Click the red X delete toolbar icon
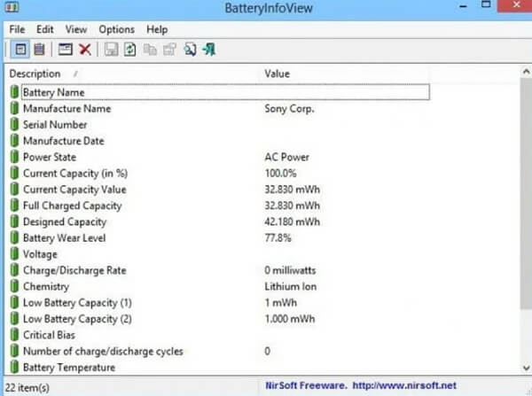Image resolution: width=532 pixels, height=396 pixels. pos(85,49)
